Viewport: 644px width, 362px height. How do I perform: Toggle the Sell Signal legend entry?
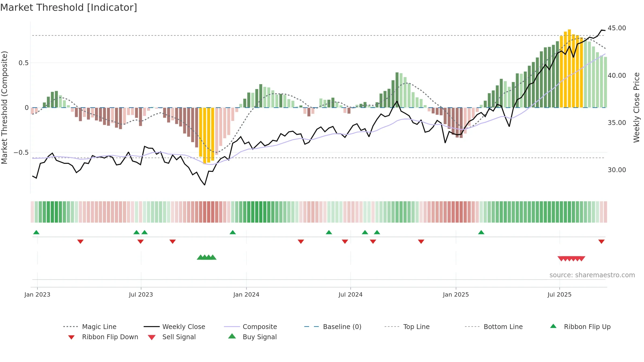(172, 337)
